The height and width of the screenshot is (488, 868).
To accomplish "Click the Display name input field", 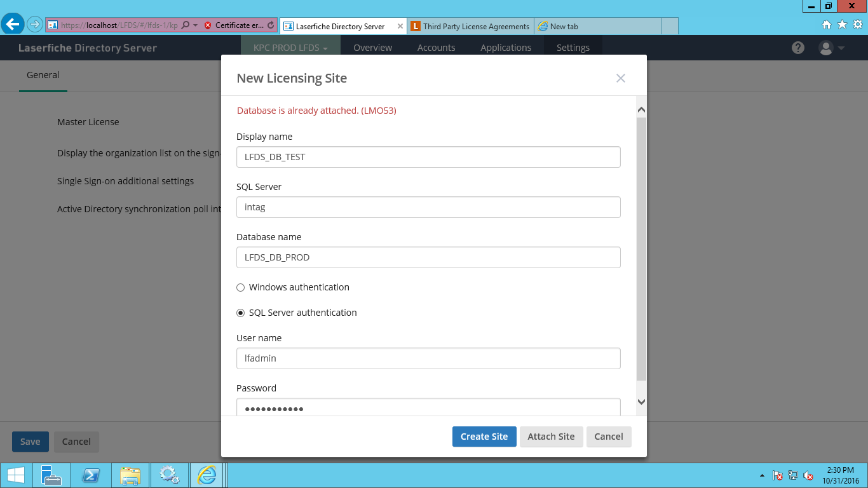I will click(428, 157).
